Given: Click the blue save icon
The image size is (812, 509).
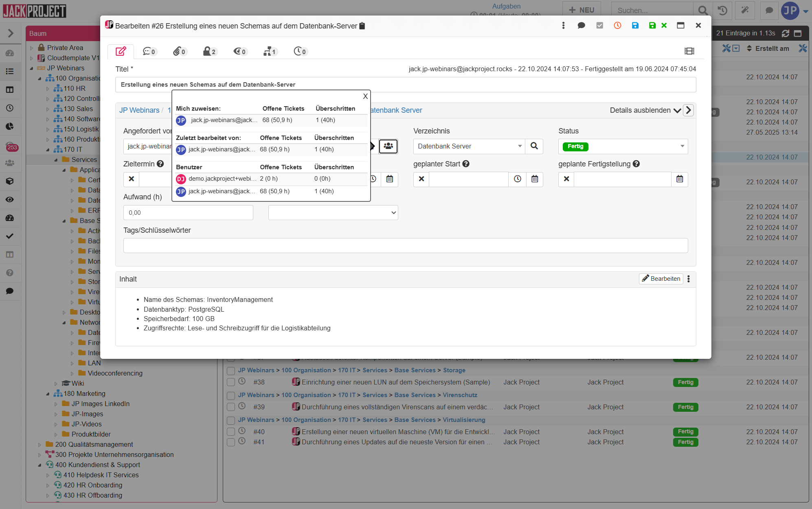Looking at the screenshot, I should (x=635, y=26).
